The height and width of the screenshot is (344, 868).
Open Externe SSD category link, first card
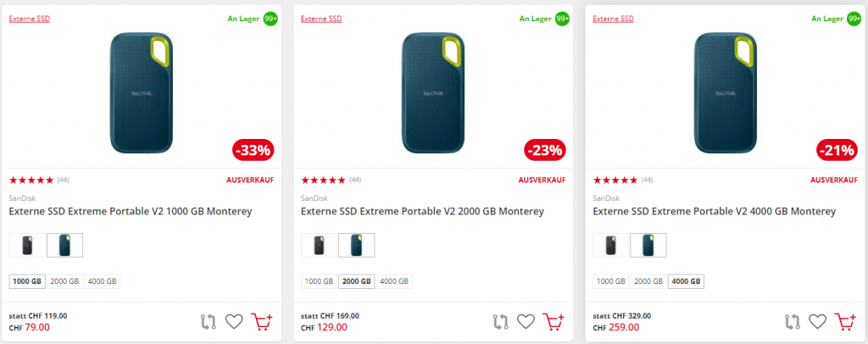30,18
